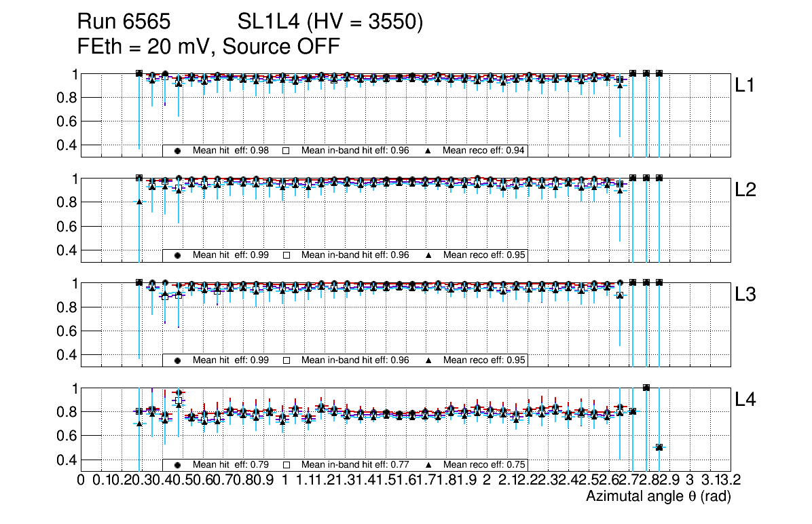
Task: Click the filled circle marker in L1 legend
Action: pyautogui.click(x=178, y=151)
